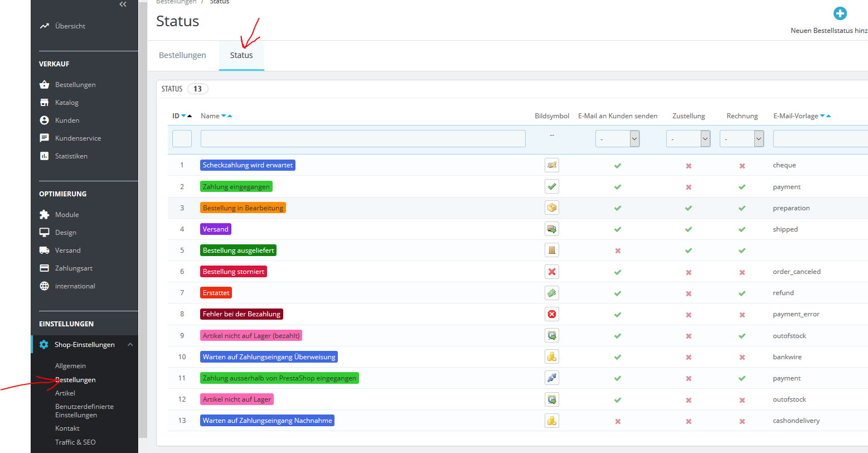This screenshot has height=453, width=868.
Task: Open Design via its monitor icon
Action: [x=45, y=233]
